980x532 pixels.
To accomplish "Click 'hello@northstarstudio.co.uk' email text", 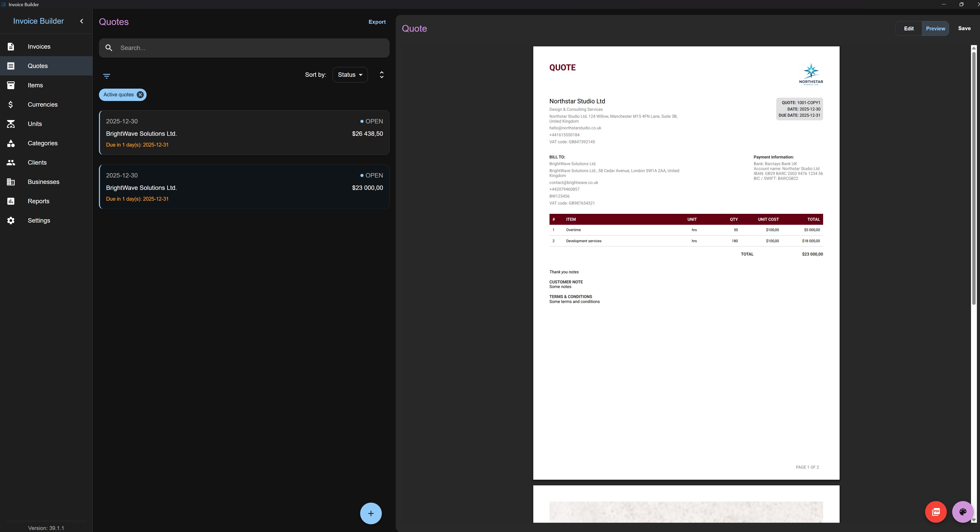I will (575, 128).
